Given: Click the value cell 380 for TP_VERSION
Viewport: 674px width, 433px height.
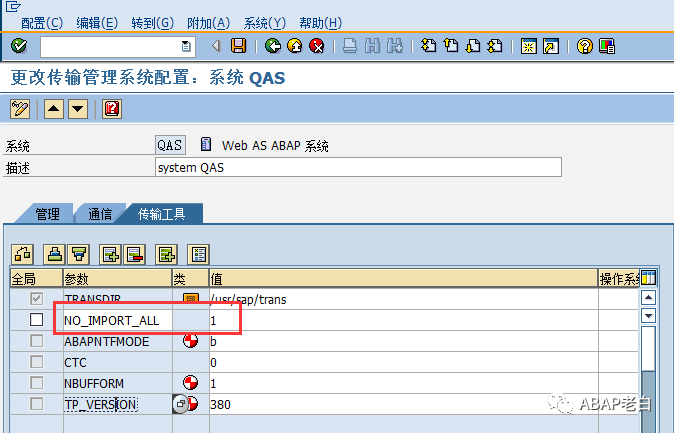Looking at the screenshot, I should coord(404,404).
